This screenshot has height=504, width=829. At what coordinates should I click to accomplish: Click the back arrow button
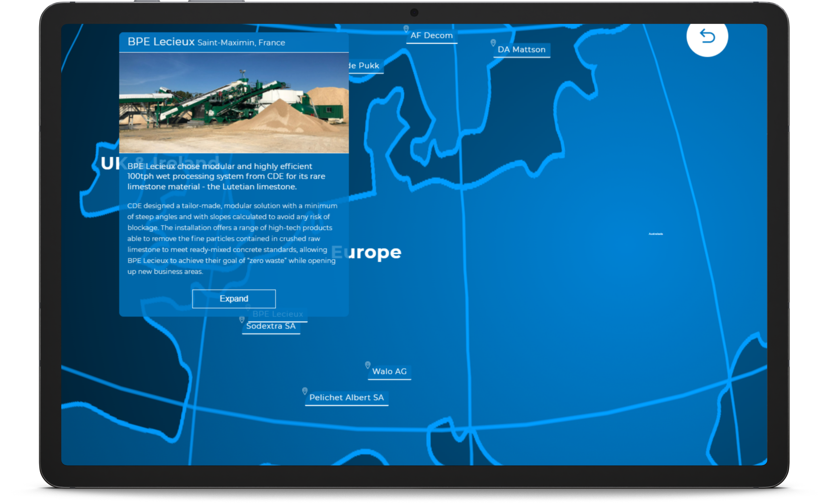click(x=707, y=36)
